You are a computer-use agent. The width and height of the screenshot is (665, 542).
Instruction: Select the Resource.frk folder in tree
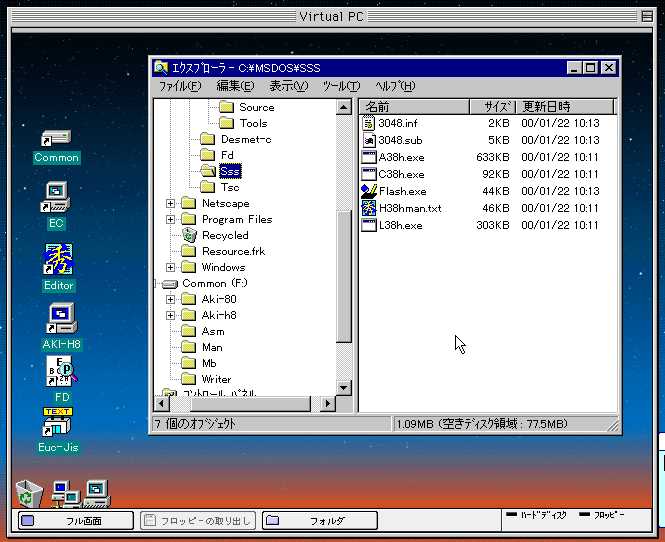[x=224, y=251]
